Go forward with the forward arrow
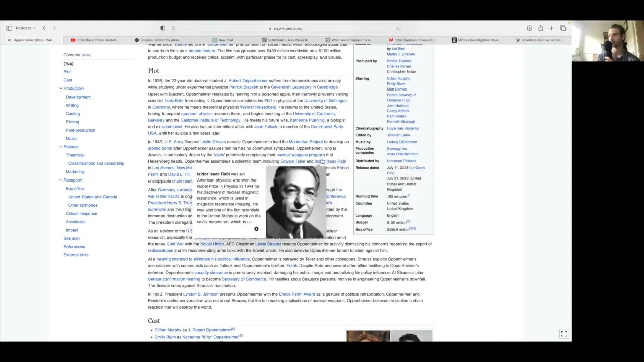Screen dimensions: 644x362 coord(54,28)
